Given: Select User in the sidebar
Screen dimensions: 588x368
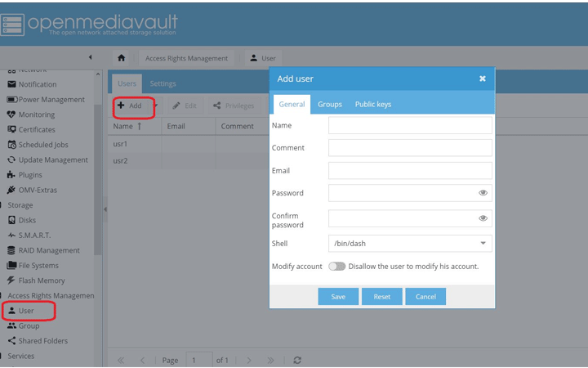Looking at the screenshot, I should coord(21,311).
